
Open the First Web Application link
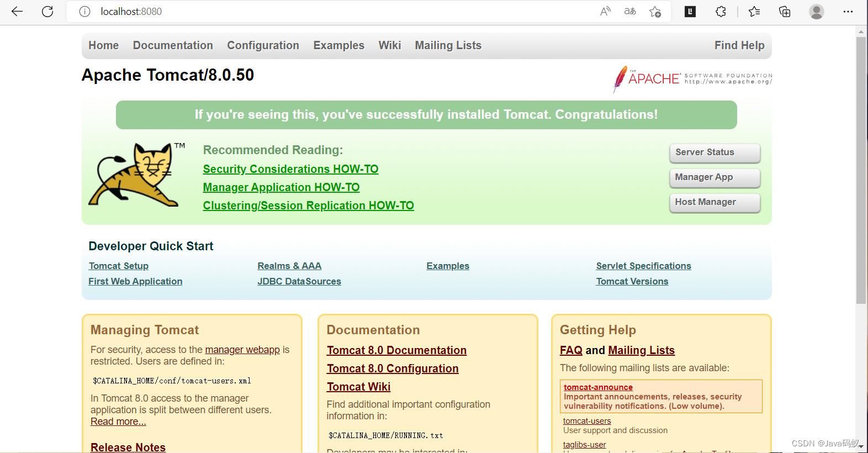point(135,281)
